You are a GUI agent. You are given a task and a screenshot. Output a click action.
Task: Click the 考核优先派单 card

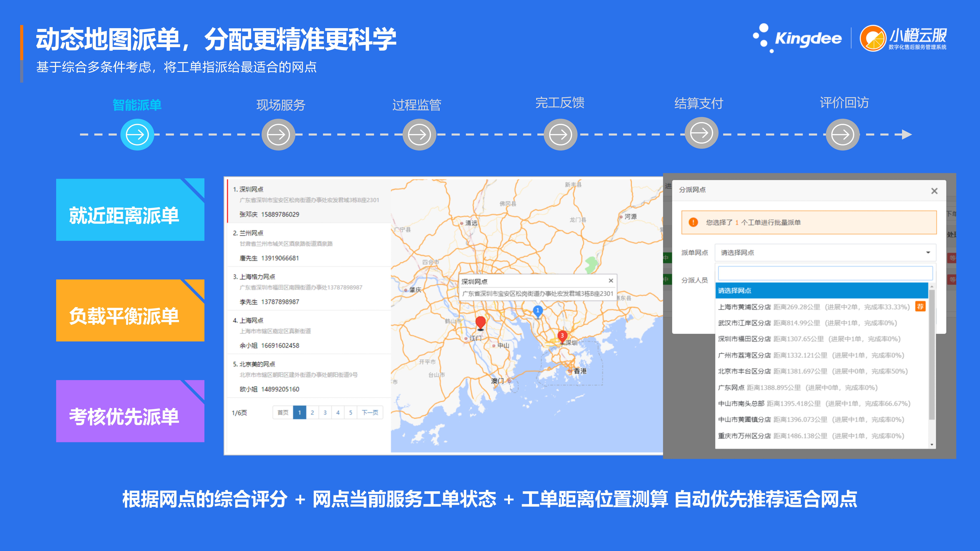pos(130,411)
